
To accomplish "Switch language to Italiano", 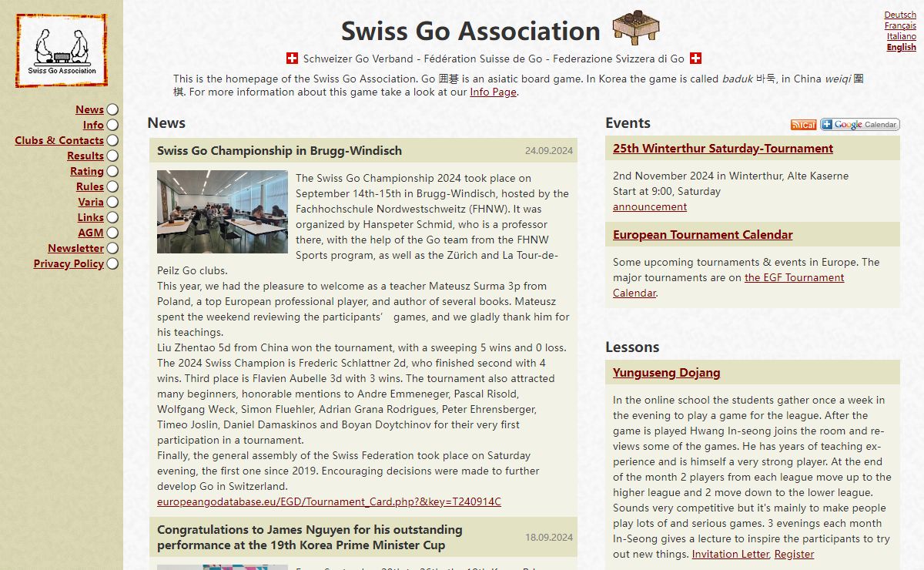I will pos(902,36).
